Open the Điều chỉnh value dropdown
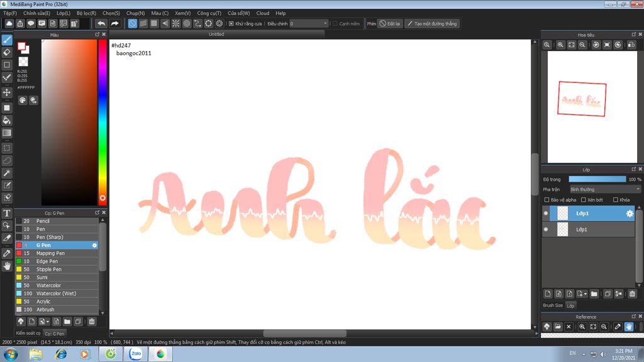This screenshot has width=644, height=362. [308, 23]
